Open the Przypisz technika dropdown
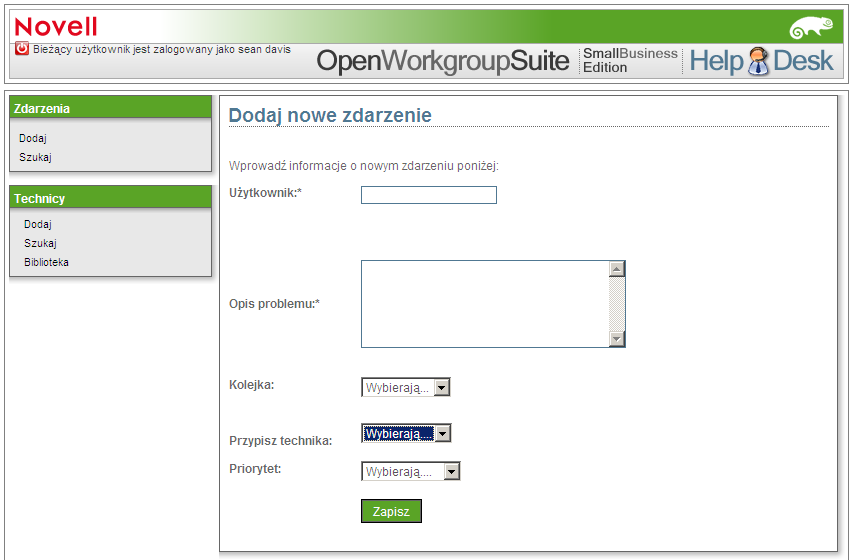This screenshot has width=855, height=560. pos(406,433)
